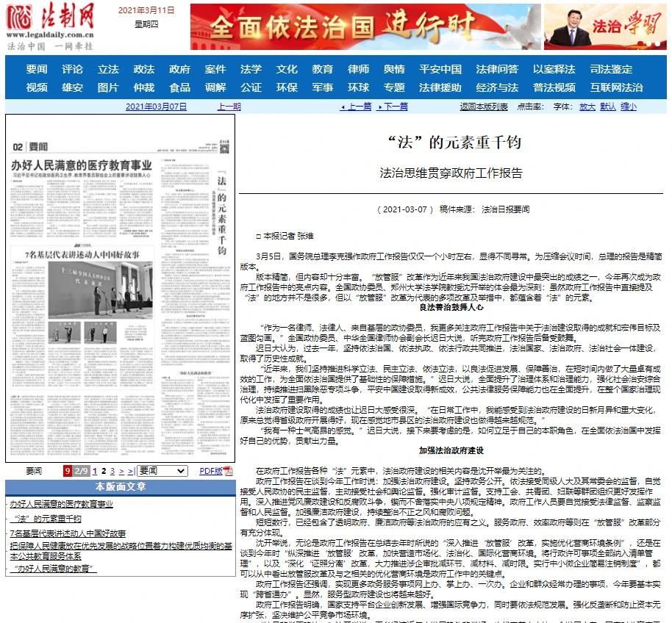Select 立法 navigation item
This screenshot has width=672, height=623.
pyautogui.click(x=108, y=69)
